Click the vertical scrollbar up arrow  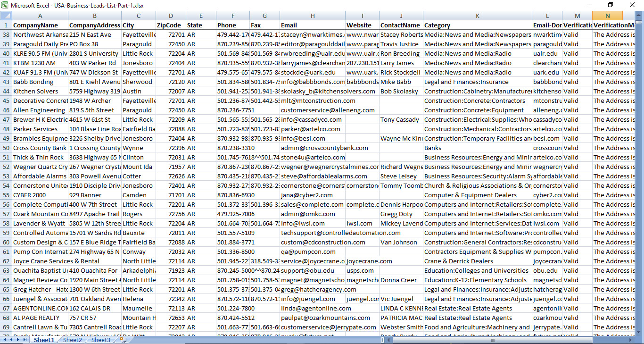pyautogui.click(x=639, y=16)
